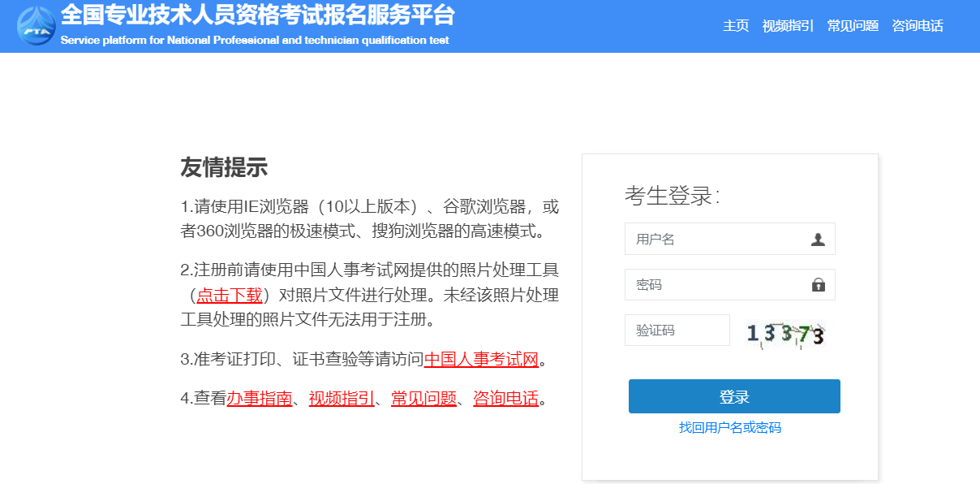This screenshot has width=980, height=484.
Task: Click the user silhouette icon in username field
Action: click(x=818, y=240)
